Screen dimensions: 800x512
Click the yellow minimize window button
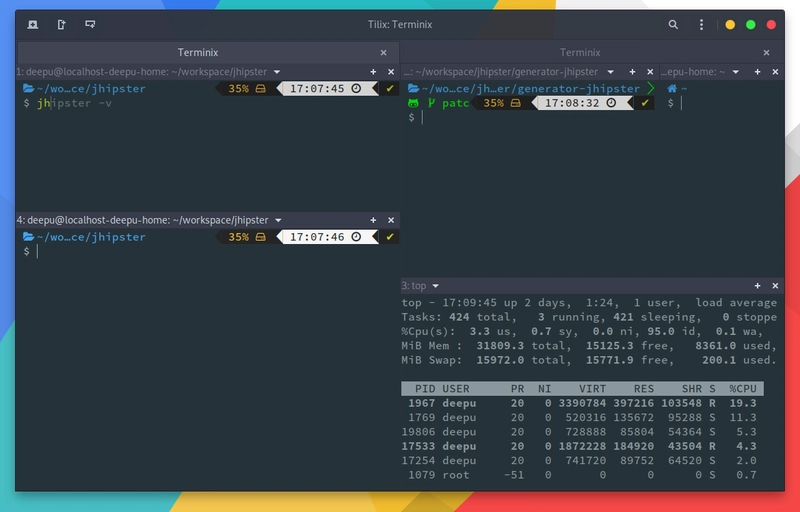click(730, 24)
